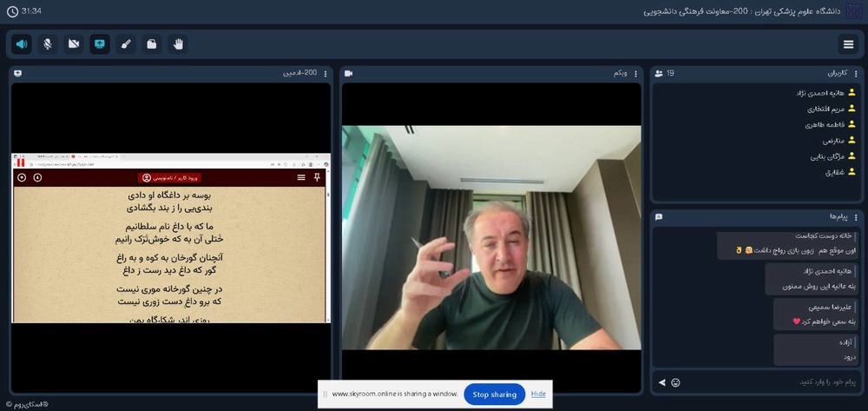Open the file sharing icon
This screenshot has height=411, width=868.
152,43
